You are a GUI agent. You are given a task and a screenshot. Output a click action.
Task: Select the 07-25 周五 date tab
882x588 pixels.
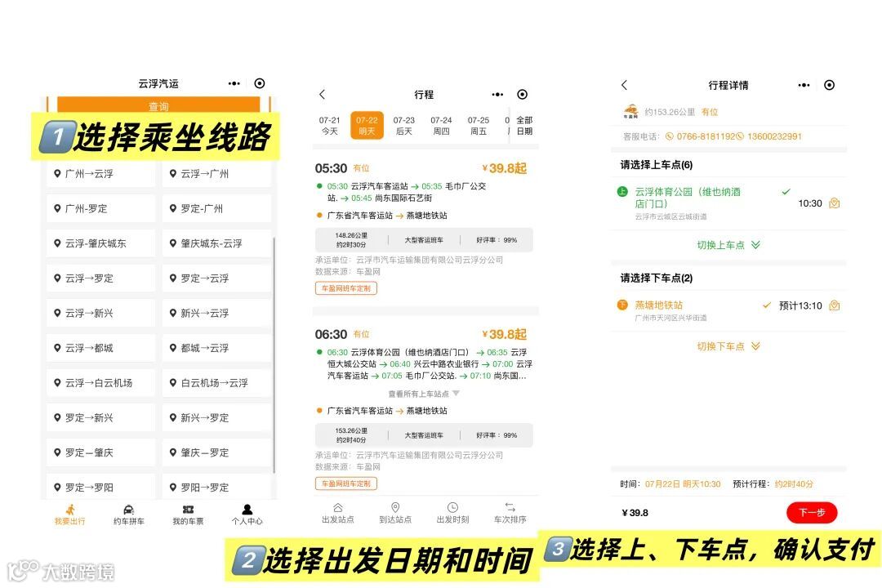478,126
